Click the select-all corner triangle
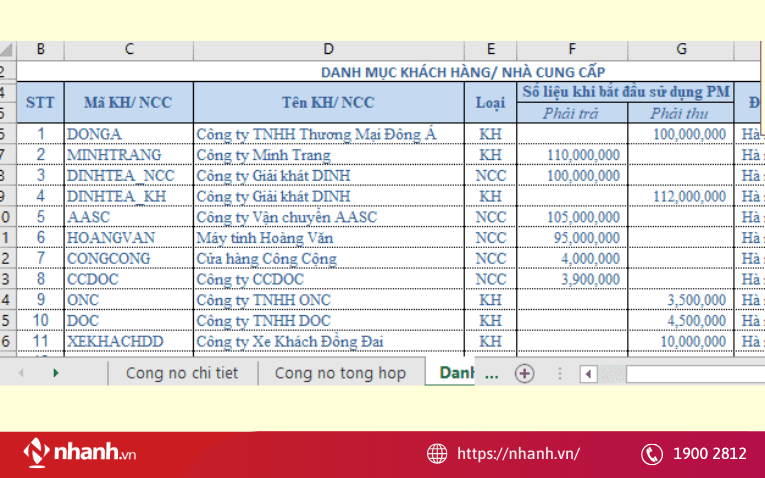 pos(6,49)
